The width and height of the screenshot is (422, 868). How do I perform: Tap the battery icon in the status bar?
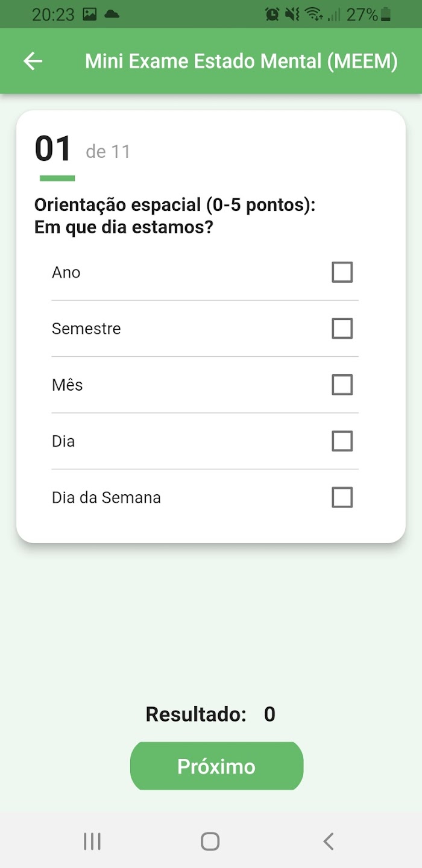point(386,14)
